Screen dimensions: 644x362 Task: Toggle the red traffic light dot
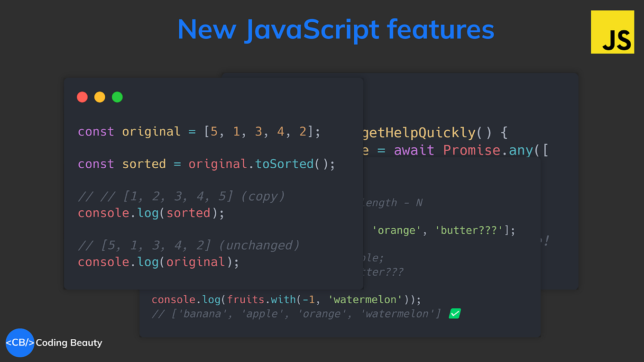pos(82,97)
